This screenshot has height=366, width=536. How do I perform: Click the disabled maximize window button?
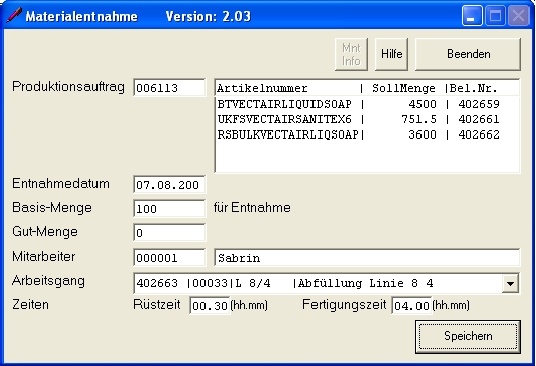tap(495, 16)
